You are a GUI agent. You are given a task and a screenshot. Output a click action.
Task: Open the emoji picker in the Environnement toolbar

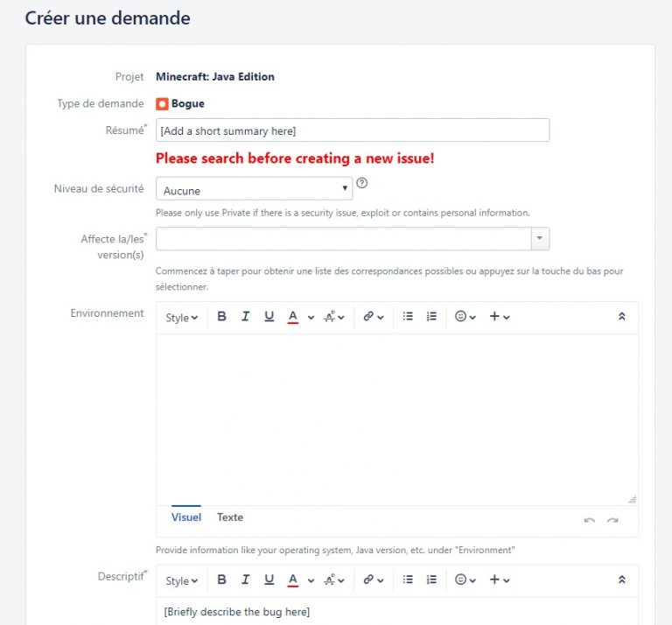click(465, 317)
